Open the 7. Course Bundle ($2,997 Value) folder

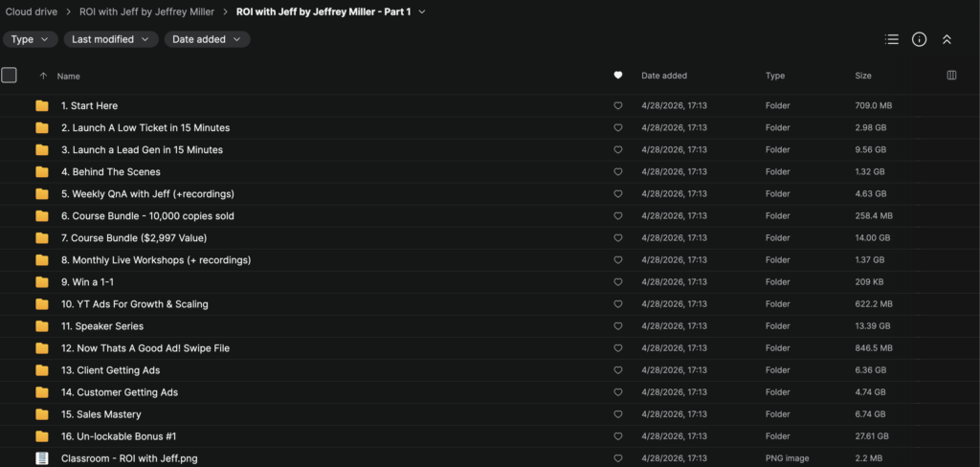point(134,238)
